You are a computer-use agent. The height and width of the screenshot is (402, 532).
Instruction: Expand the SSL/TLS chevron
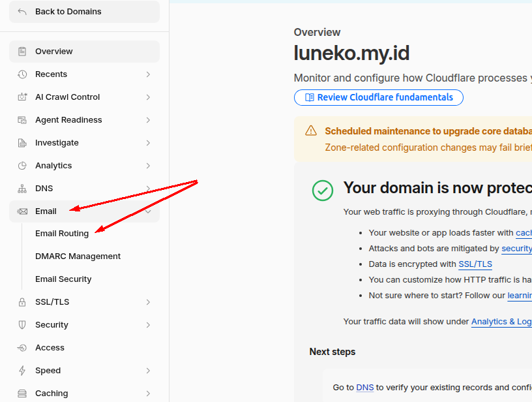tap(148, 302)
